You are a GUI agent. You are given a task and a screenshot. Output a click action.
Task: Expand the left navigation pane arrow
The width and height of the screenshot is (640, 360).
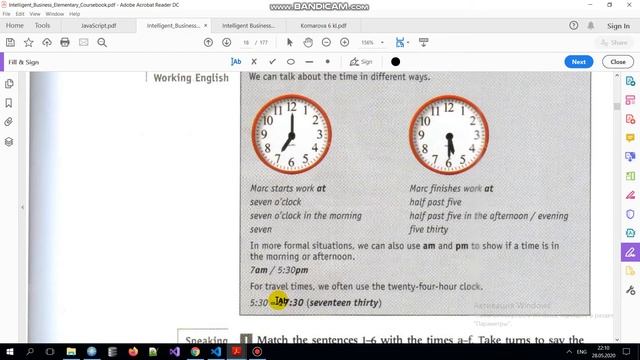pyautogui.click(x=22, y=207)
